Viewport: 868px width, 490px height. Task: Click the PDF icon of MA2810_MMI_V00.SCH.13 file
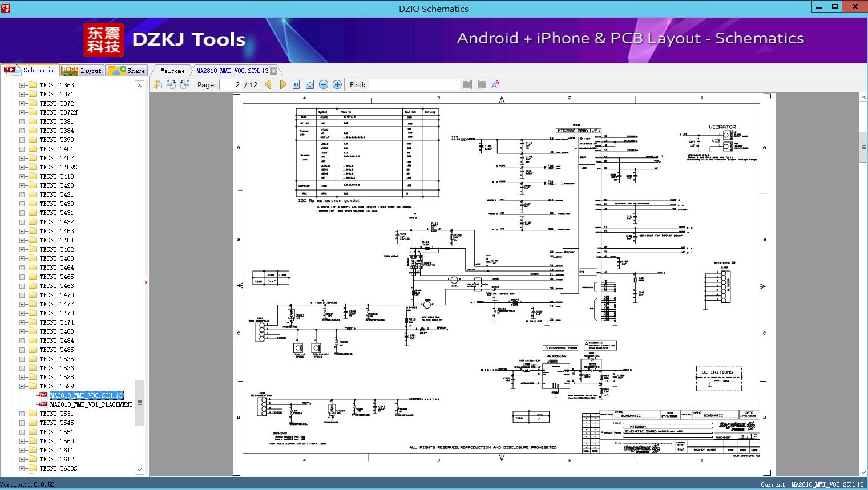coord(43,395)
